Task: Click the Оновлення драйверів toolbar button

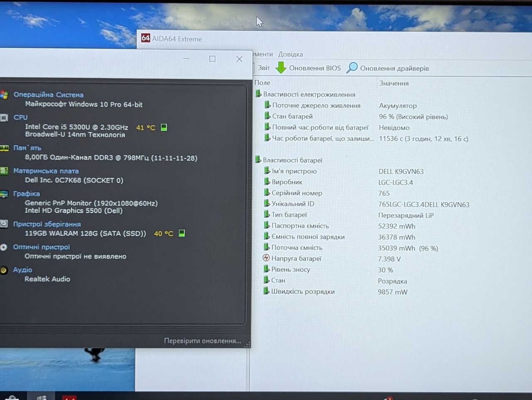Action: point(388,68)
